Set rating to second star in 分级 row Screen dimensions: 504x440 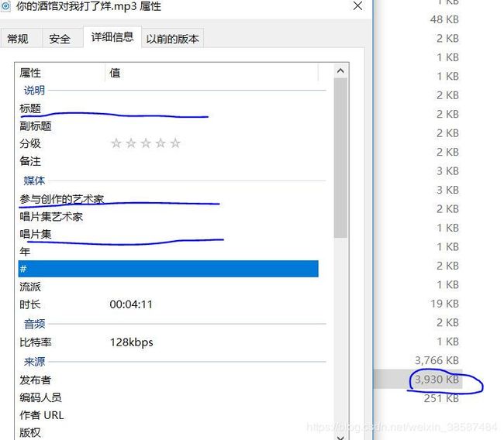tap(131, 143)
